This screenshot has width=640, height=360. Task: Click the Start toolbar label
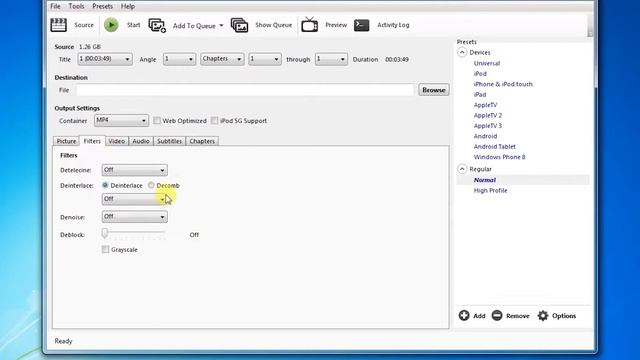pos(133,25)
